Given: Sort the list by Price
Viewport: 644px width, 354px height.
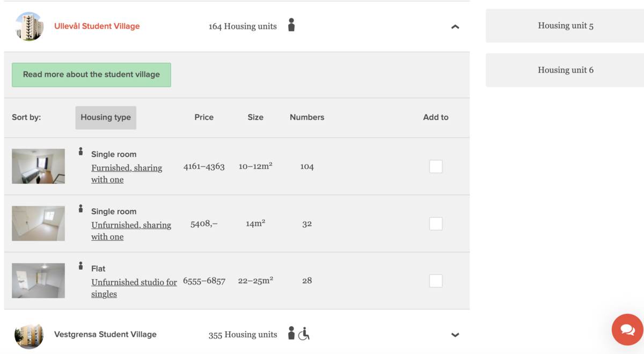Looking at the screenshot, I should click(204, 117).
